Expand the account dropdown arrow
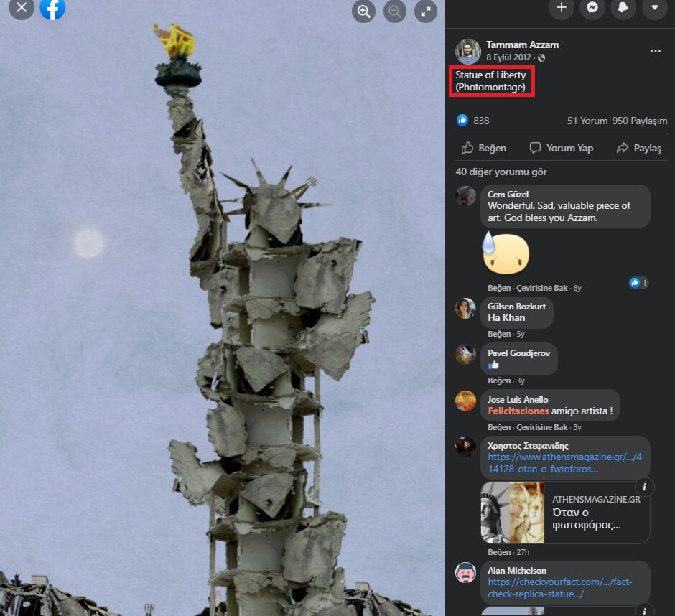The image size is (675, 616). tap(654, 8)
